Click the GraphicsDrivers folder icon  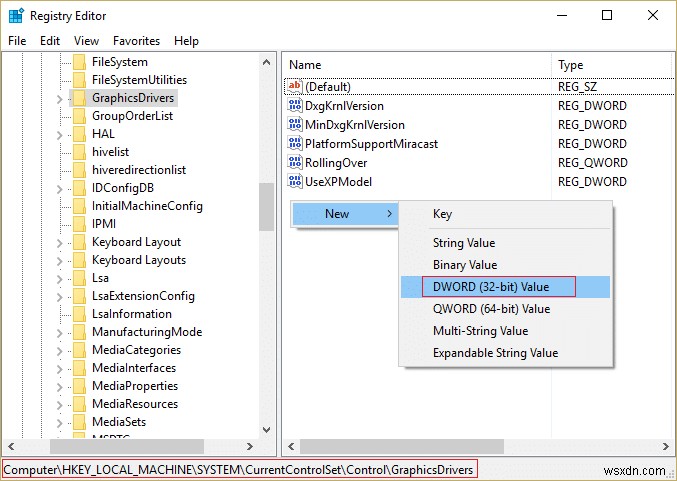pyautogui.click(x=79, y=98)
